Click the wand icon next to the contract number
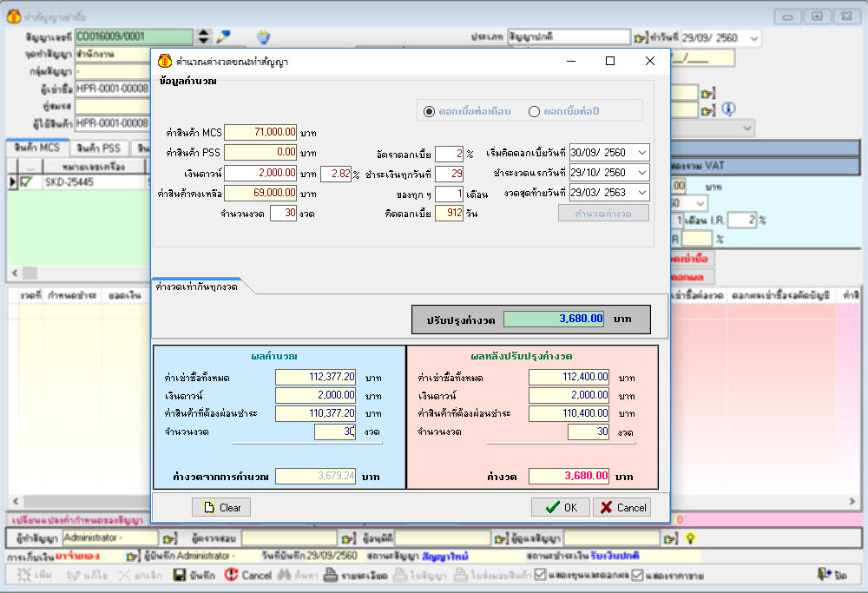The height and width of the screenshot is (593, 868). (223, 36)
